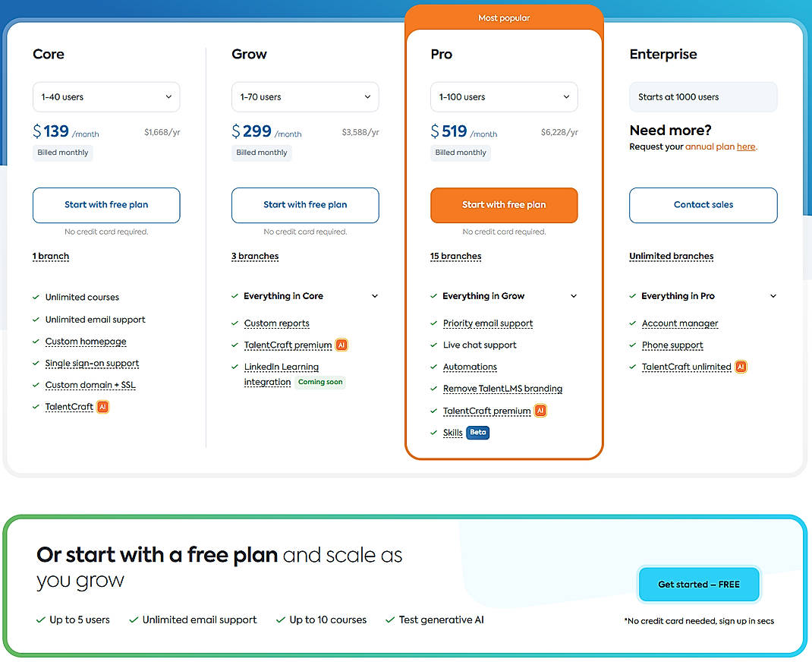Click the Most popular banner on the Pro plan

point(504,17)
